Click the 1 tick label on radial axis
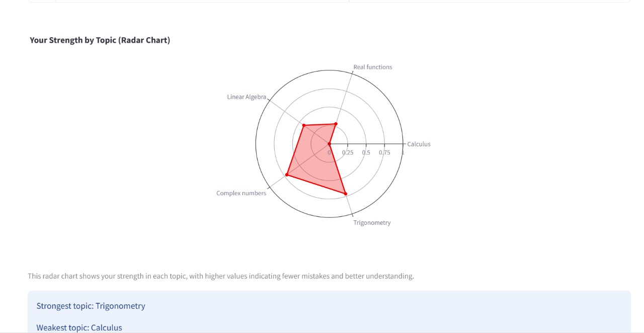Viewport: 644px width, 333px height. [403, 152]
